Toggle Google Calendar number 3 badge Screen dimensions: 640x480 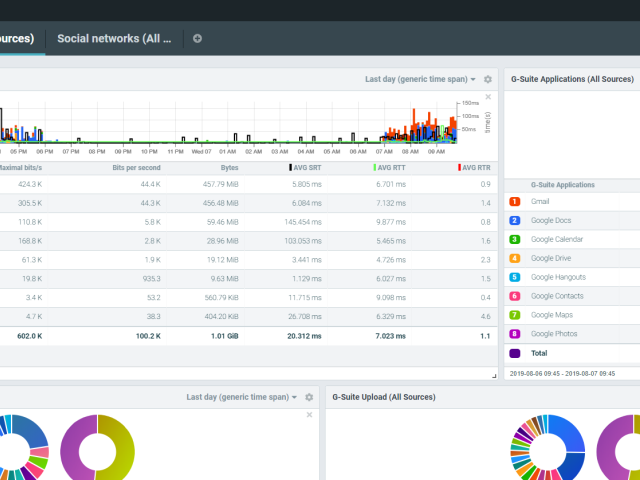[515, 240]
